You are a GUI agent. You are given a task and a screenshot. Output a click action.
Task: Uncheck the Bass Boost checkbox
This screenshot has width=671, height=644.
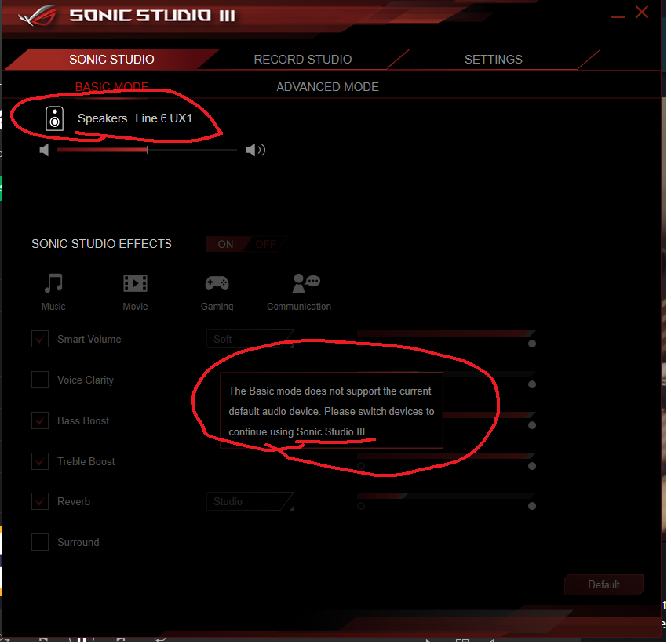(40, 421)
